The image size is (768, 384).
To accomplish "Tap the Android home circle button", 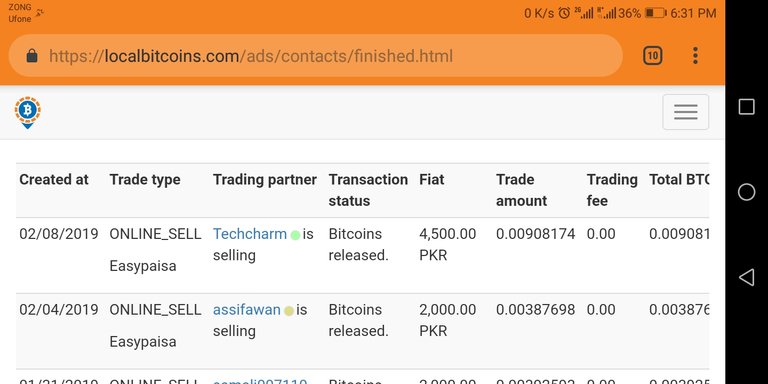I will [746, 192].
